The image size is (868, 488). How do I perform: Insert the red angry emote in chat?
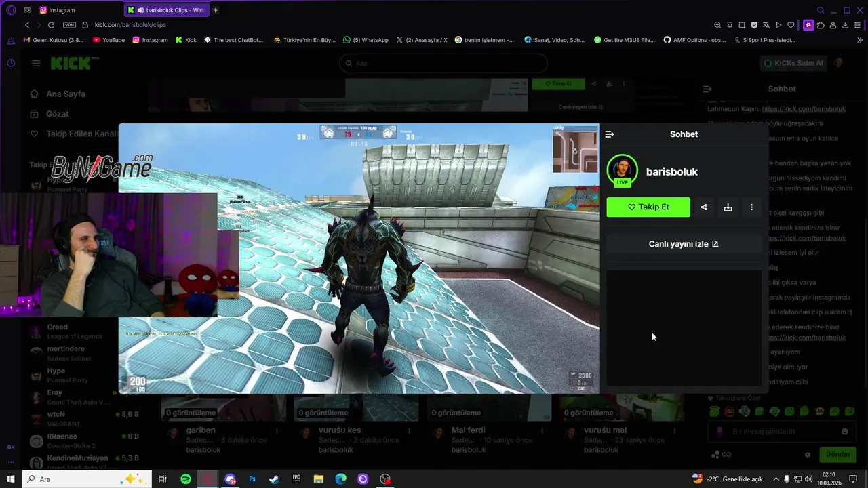[730, 411]
